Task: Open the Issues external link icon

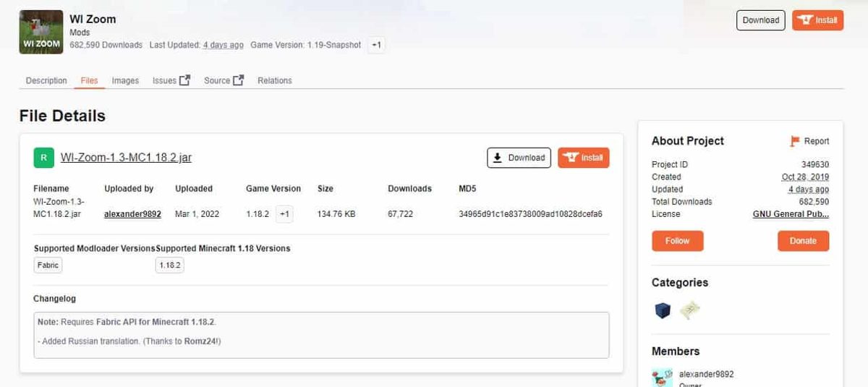Action: pos(184,80)
